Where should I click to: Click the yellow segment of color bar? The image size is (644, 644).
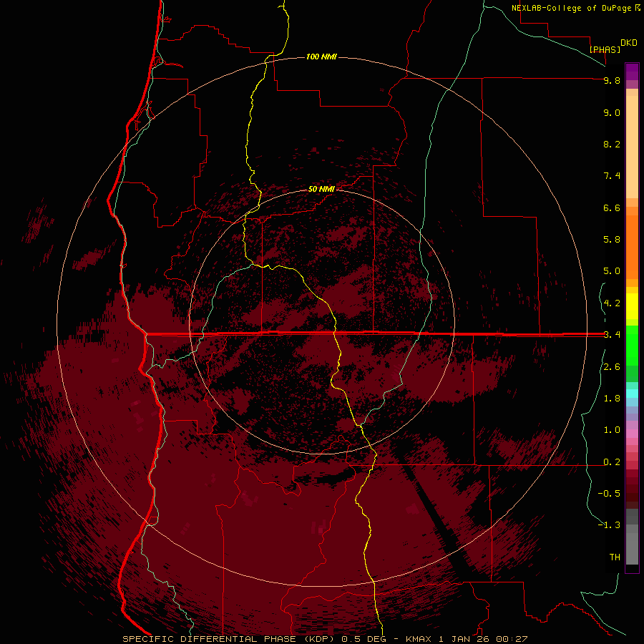[x=632, y=306]
